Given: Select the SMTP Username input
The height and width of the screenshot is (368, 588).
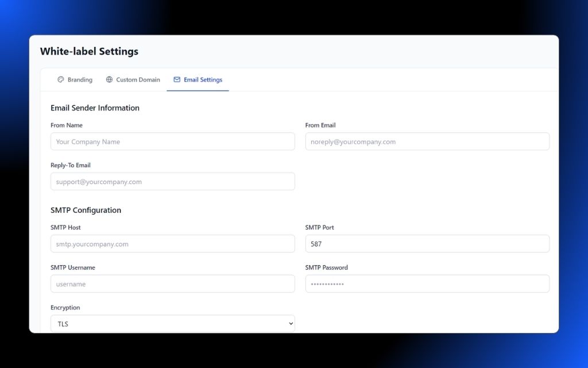Looking at the screenshot, I should 172,283.
